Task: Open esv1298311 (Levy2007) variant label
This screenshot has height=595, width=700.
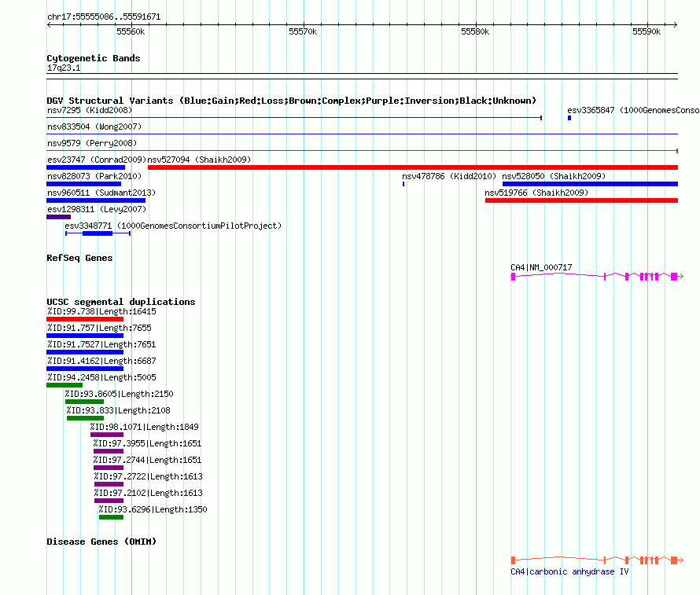Action: (x=97, y=209)
